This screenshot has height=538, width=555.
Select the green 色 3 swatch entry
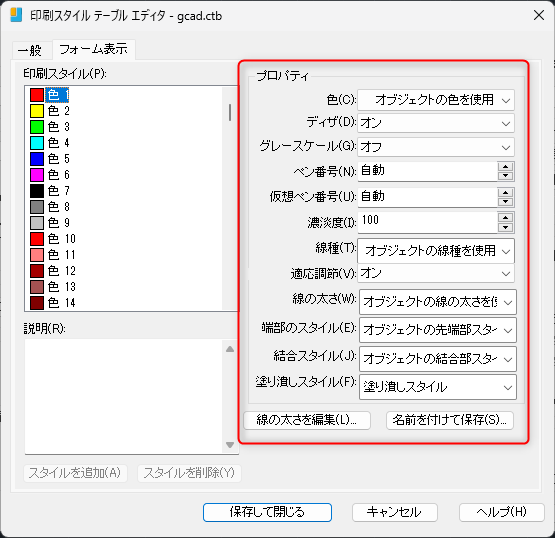(x=50, y=127)
